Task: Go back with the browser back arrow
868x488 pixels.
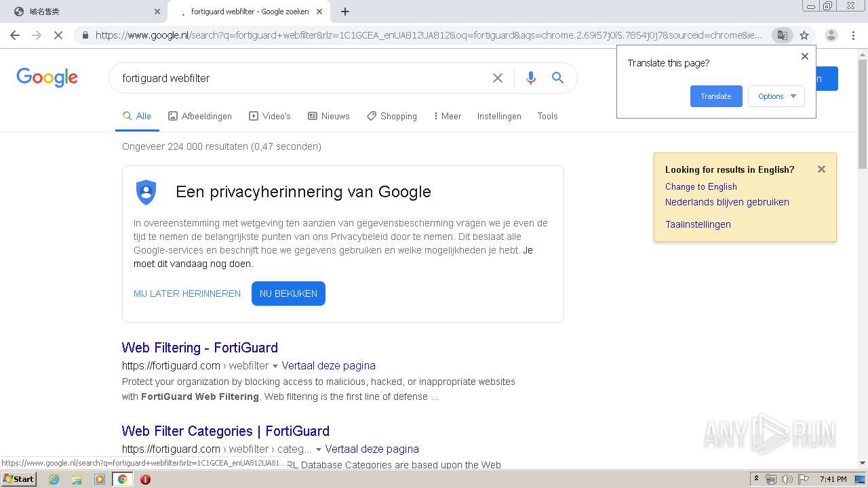Action: point(15,35)
